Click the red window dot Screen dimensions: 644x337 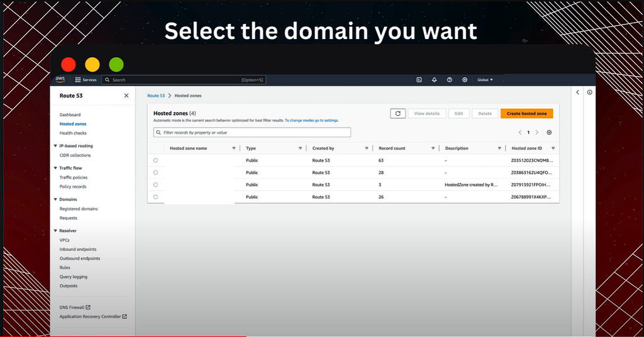point(68,64)
